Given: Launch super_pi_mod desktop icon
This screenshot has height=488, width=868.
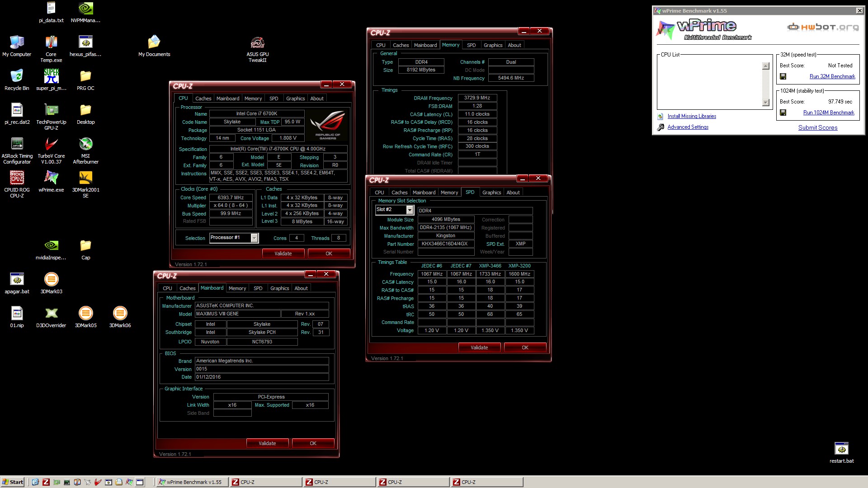Looking at the screenshot, I should (x=51, y=80).
